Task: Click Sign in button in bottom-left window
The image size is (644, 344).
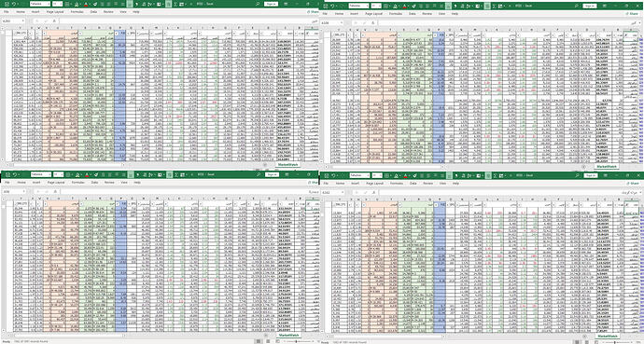Action: (x=272, y=174)
